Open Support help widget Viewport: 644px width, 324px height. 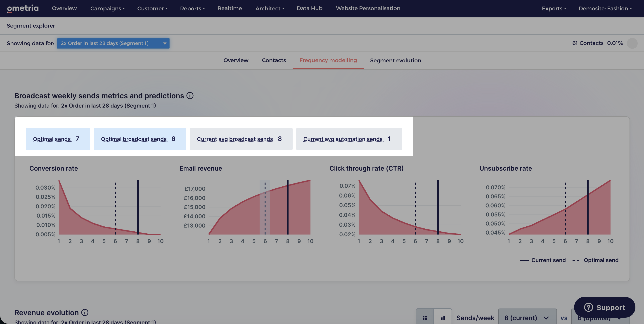pyautogui.click(x=604, y=307)
